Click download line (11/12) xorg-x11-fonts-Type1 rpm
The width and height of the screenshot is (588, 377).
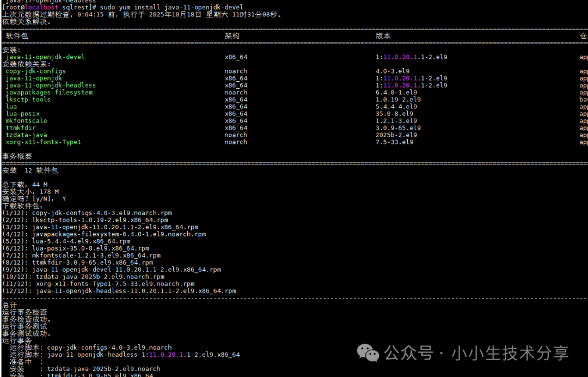tap(98, 284)
